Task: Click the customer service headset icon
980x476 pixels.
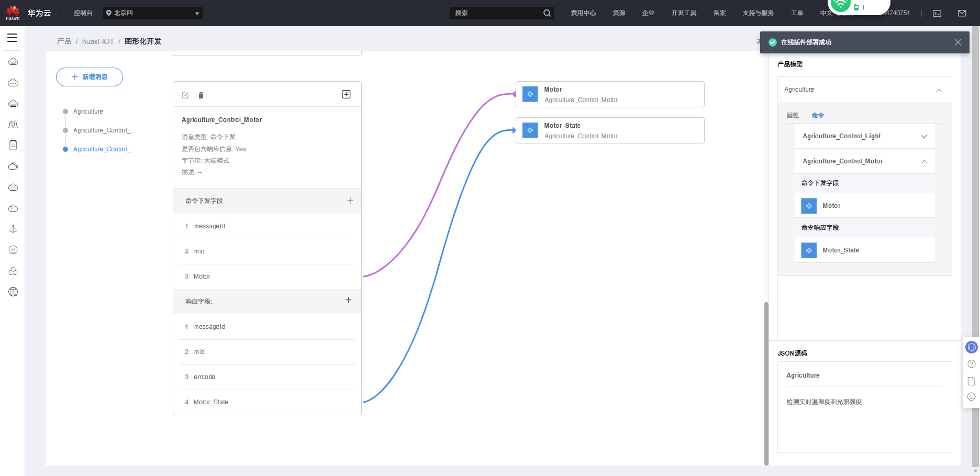Action: [972, 347]
